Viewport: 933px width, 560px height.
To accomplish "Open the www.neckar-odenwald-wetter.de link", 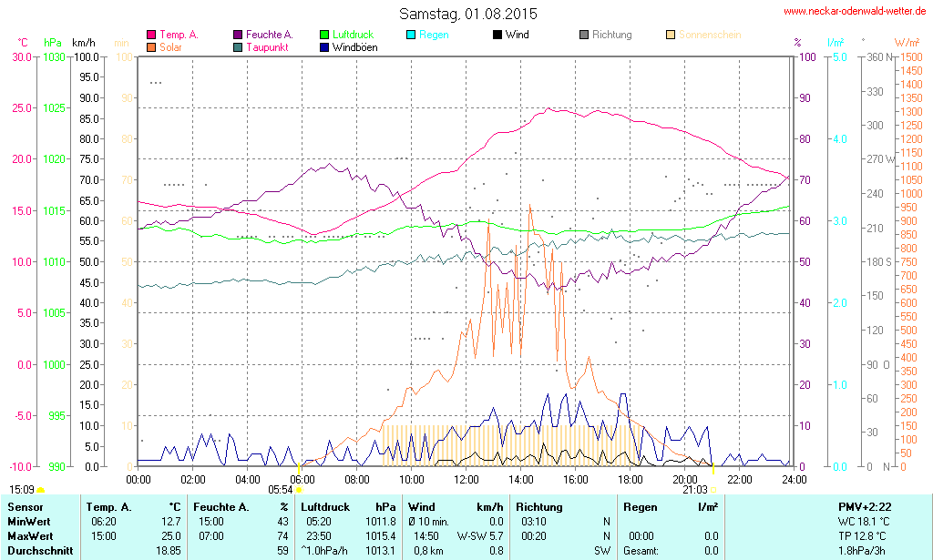I will coord(856,12).
